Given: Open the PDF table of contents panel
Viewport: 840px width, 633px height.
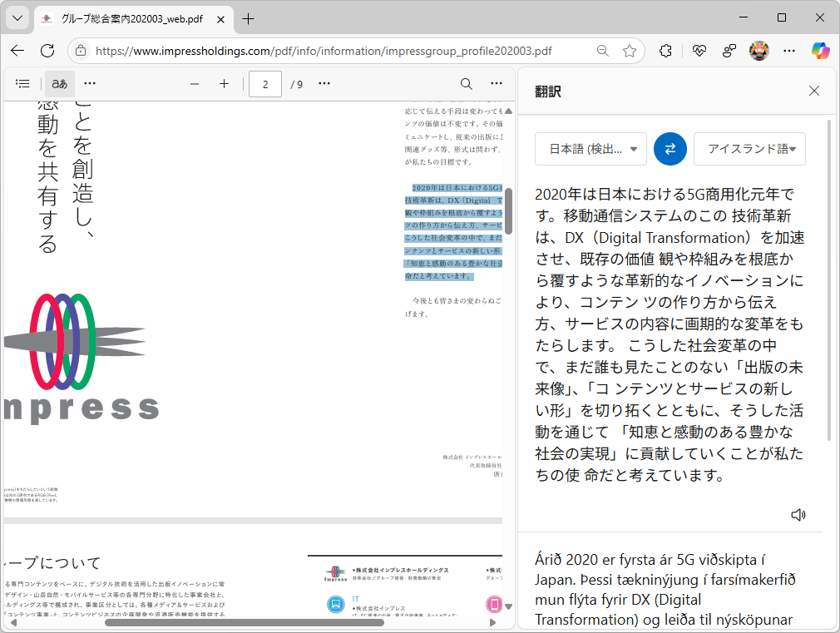Looking at the screenshot, I should click(22, 83).
